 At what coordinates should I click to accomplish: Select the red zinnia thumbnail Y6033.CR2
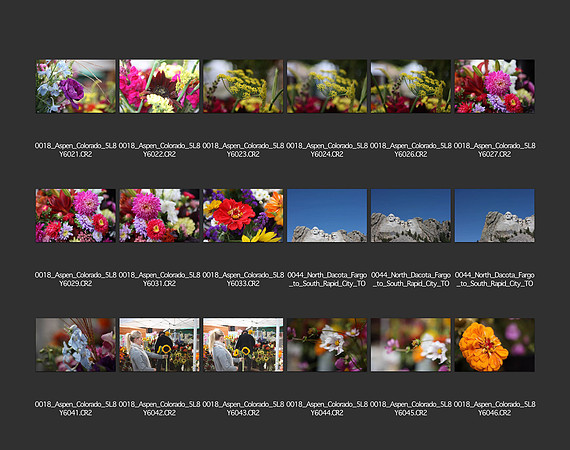point(243,216)
